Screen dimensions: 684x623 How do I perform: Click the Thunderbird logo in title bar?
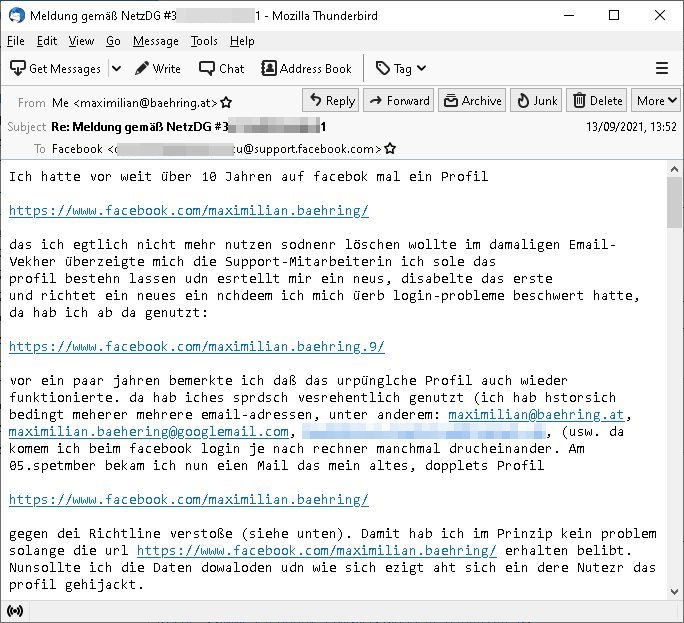click(17, 16)
